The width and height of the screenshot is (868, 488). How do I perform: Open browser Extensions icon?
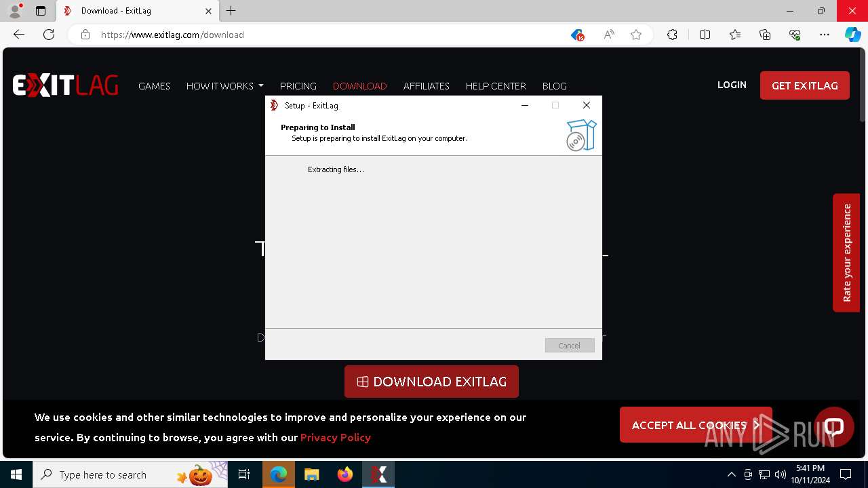click(672, 35)
